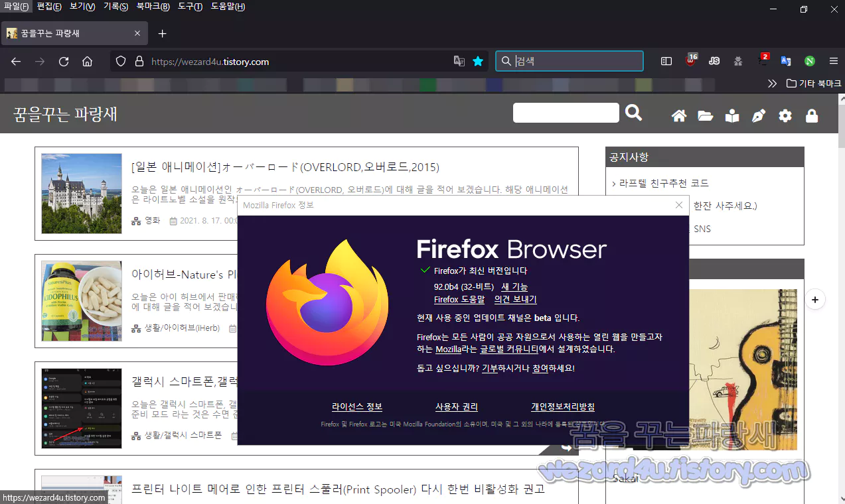The height and width of the screenshot is (504, 845).
Task: Open the blog settings gear icon
Action: [x=785, y=115]
